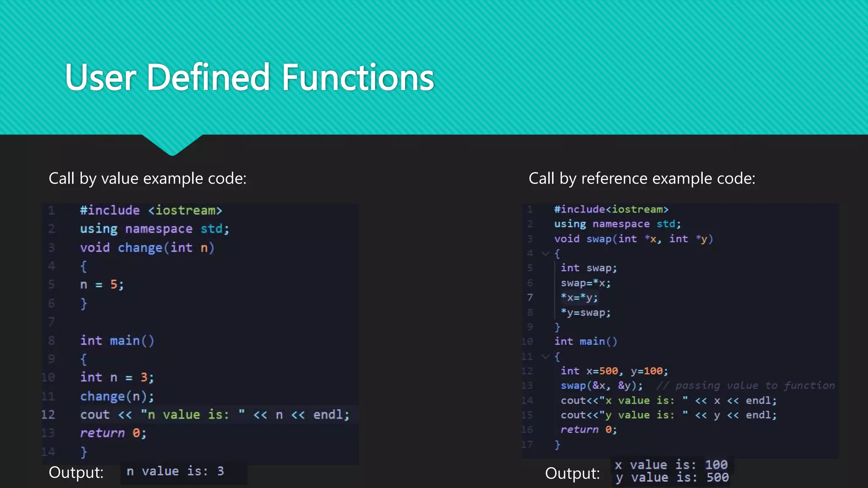The width and height of the screenshot is (868, 488).
Task: Click 'void swap(int *x, int *y)' line
Action: (x=634, y=239)
